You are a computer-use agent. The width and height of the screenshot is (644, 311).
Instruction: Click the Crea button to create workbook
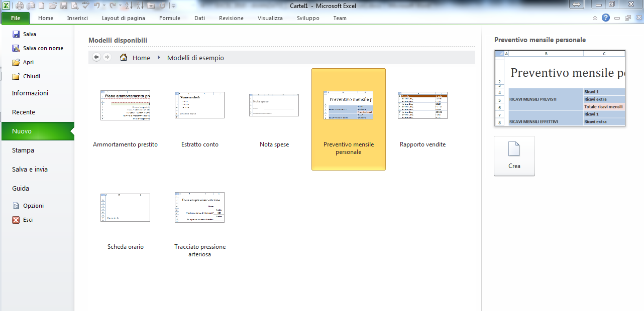[514, 156]
